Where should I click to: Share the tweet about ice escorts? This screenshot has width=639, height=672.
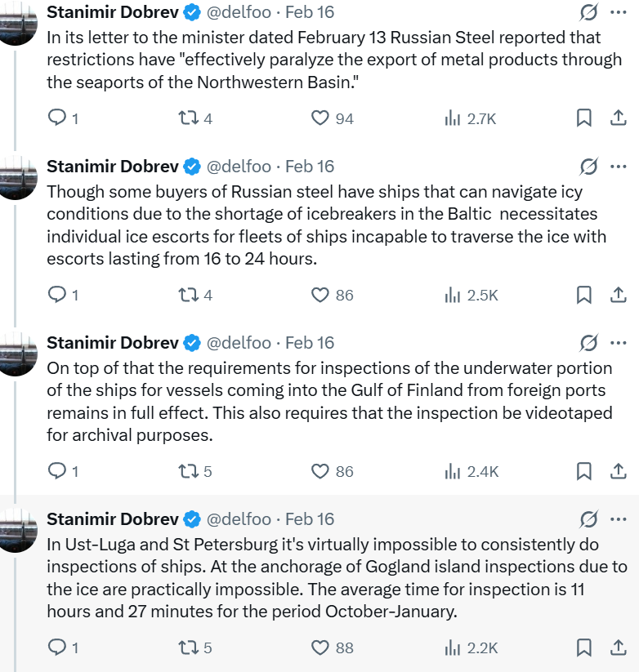(619, 295)
